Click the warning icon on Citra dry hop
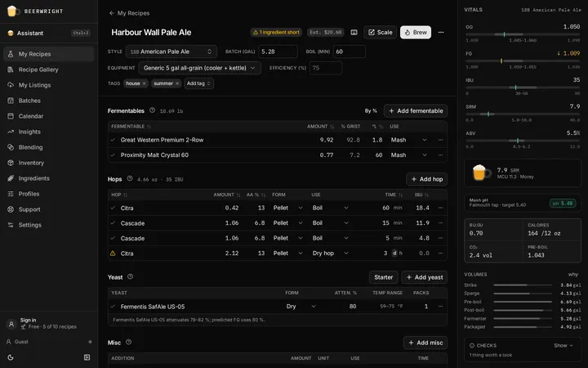Screen dimensions: 588x368 pos(113,254)
